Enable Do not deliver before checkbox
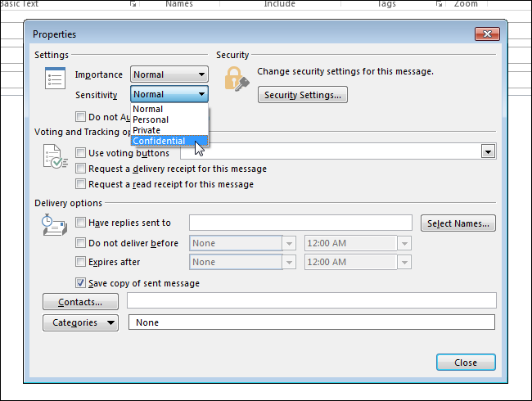 (80, 243)
